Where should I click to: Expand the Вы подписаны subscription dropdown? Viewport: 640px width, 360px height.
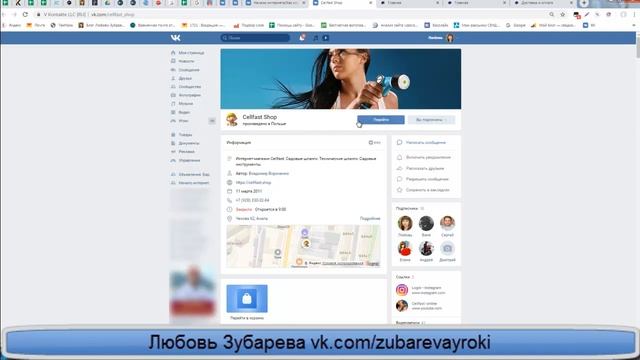click(431, 120)
